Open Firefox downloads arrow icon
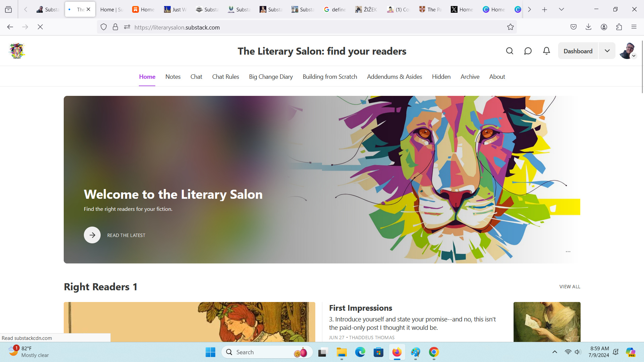 click(x=588, y=27)
